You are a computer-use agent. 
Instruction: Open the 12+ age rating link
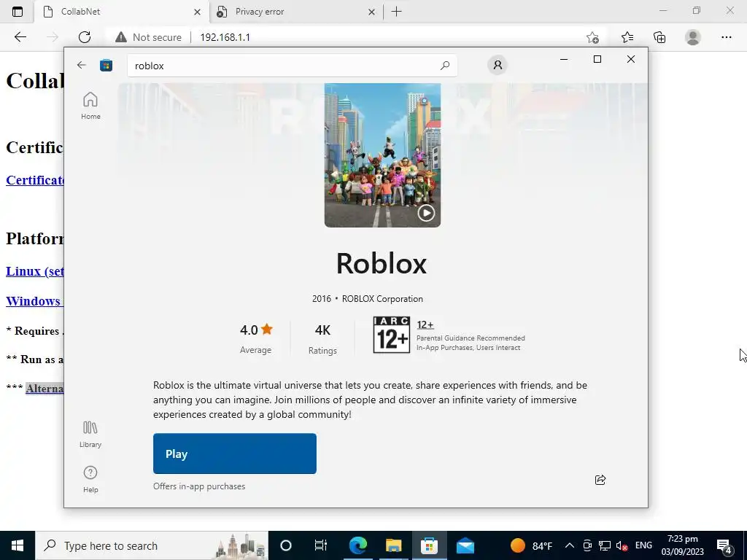[x=425, y=324]
